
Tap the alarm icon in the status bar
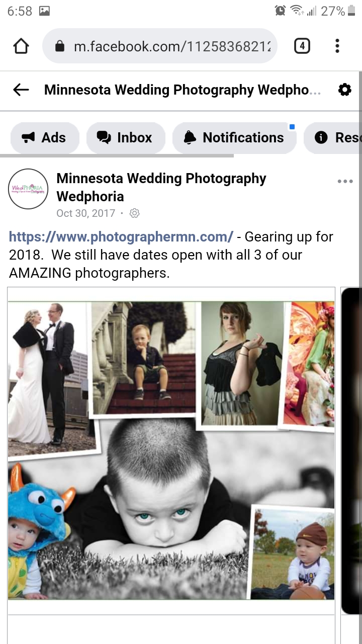coord(280,11)
